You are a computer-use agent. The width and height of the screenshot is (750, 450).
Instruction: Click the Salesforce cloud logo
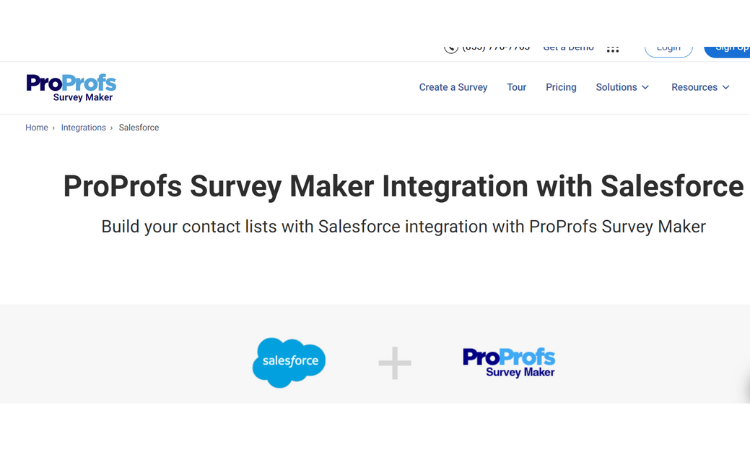pyautogui.click(x=289, y=362)
